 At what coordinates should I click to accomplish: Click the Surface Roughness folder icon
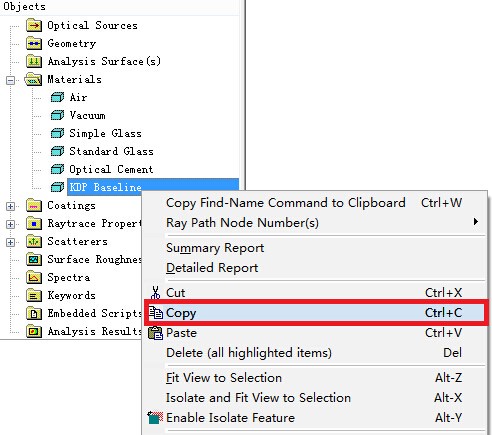(34, 259)
